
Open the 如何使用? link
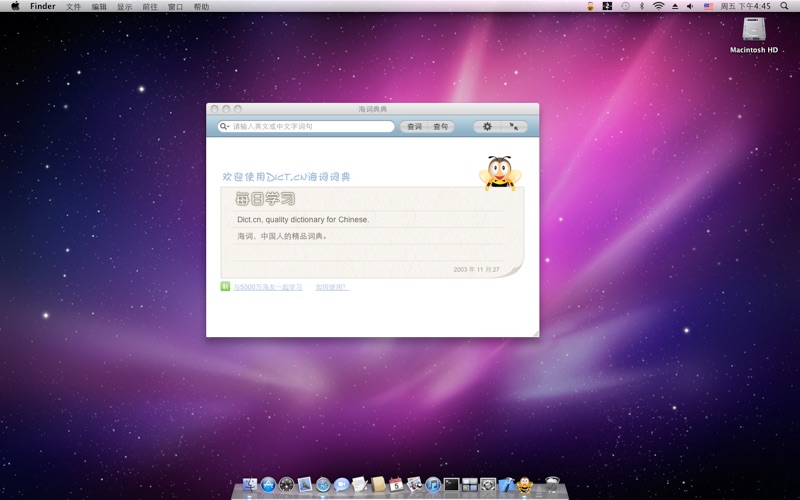pyautogui.click(x=331, y=287)
